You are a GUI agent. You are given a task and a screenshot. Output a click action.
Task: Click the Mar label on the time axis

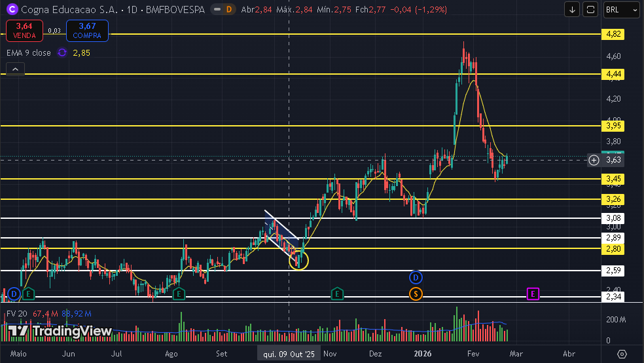tap(516, 354)
